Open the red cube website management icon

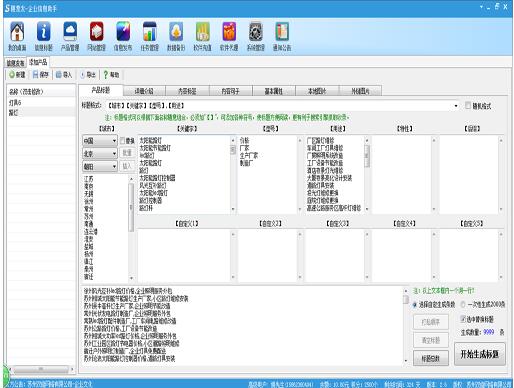coord(96,32)
